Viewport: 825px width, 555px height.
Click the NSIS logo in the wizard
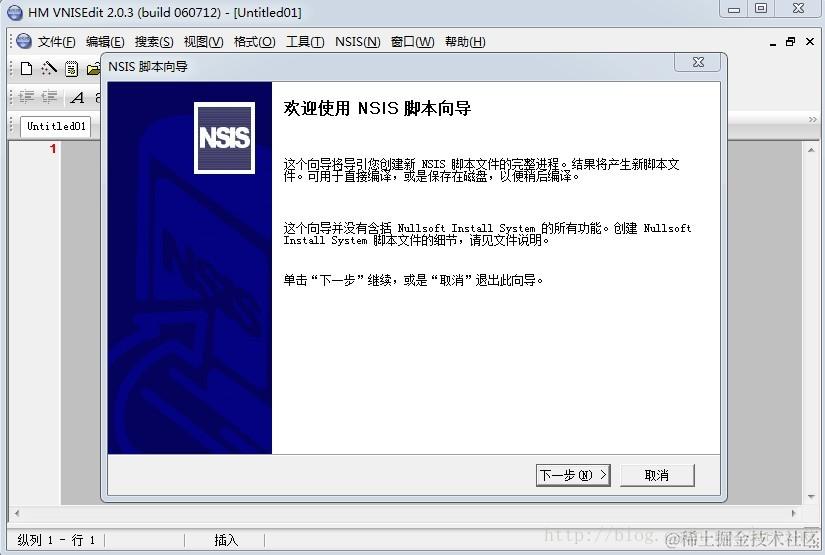(x=225, y=138)
